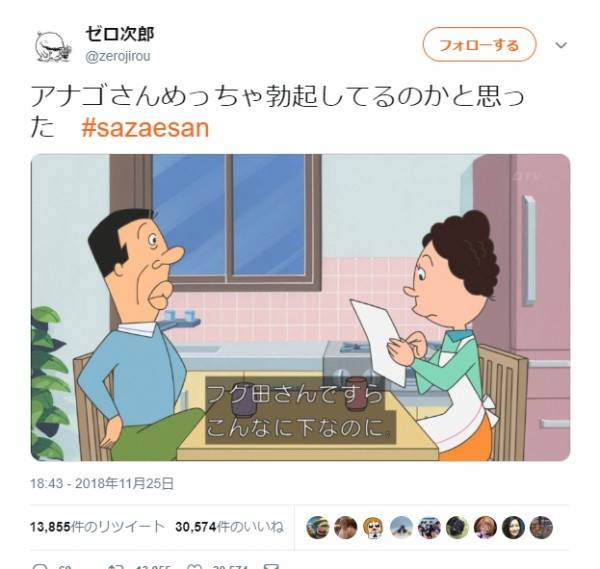Viewport: 600px width, 569px height.
Task: Click the retweet icon beside 13,855
Action: [x=115, y=566]
